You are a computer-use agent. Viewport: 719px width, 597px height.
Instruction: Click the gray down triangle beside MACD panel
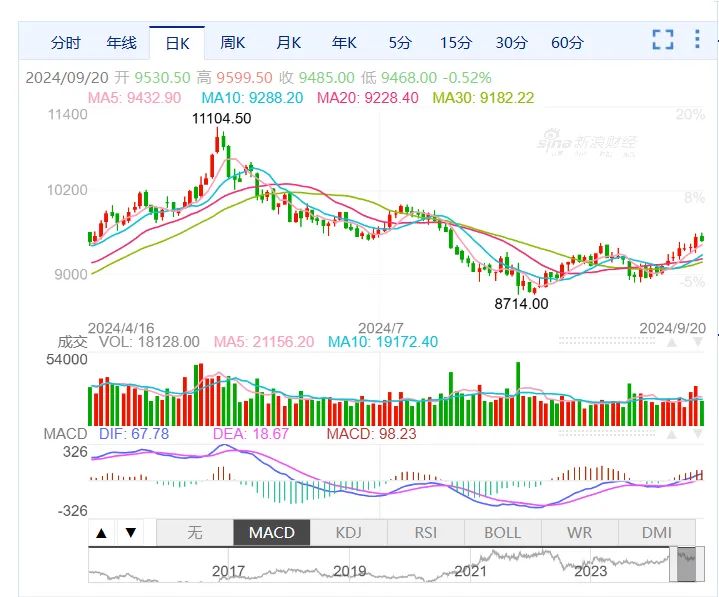click(x=698, y=434)
